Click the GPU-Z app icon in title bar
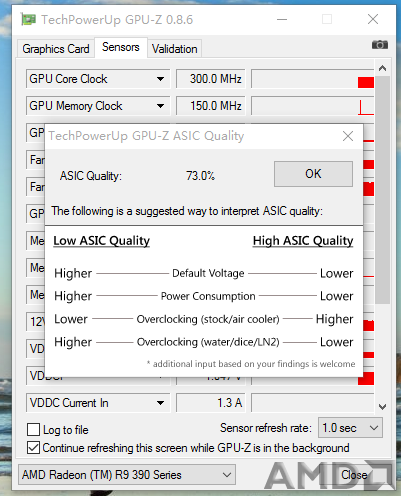401x496 pixels. pos(28,20)
